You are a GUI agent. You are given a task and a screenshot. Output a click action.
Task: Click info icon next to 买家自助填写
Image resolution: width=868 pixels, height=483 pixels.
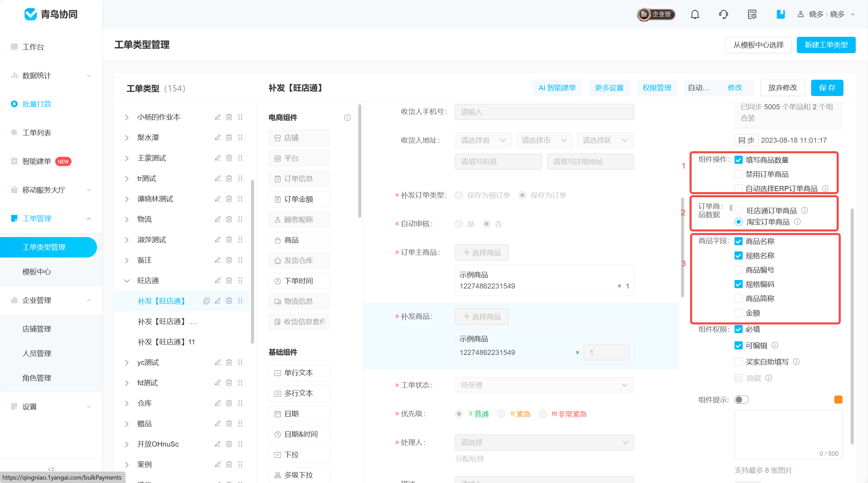pos(796,362)
